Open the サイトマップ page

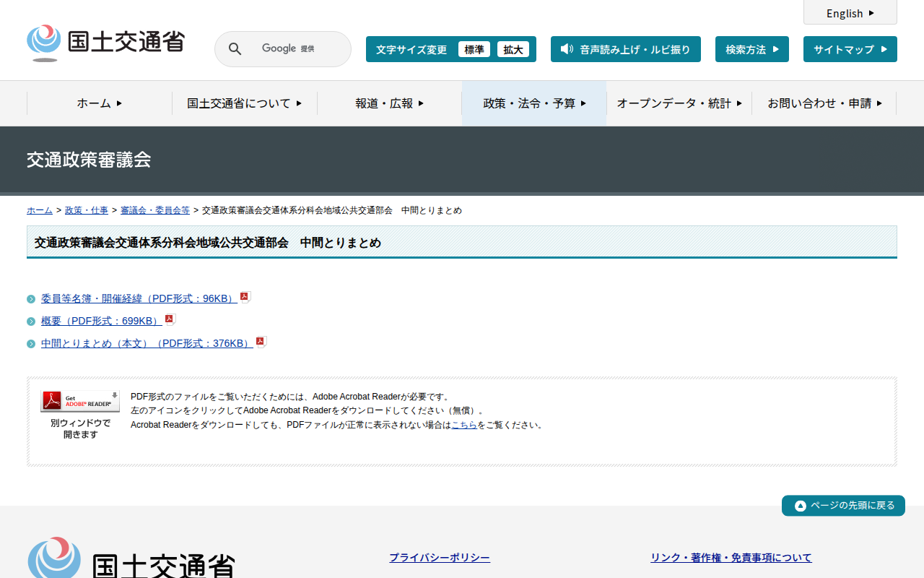click(850, 49)
